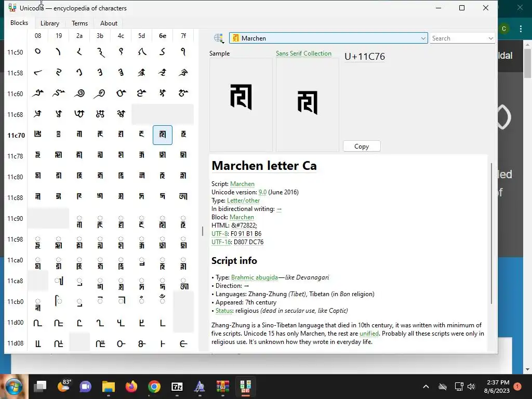Open the About tab

tap(109, 23)
